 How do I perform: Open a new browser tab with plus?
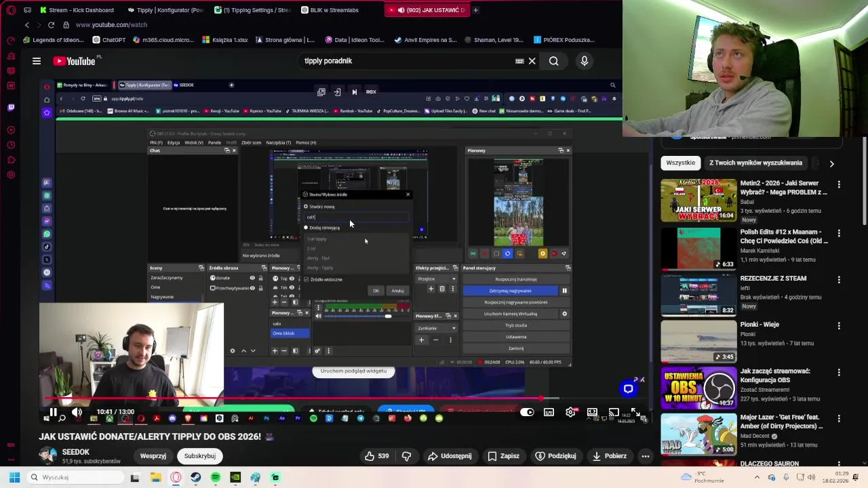[x=475, y=10]
